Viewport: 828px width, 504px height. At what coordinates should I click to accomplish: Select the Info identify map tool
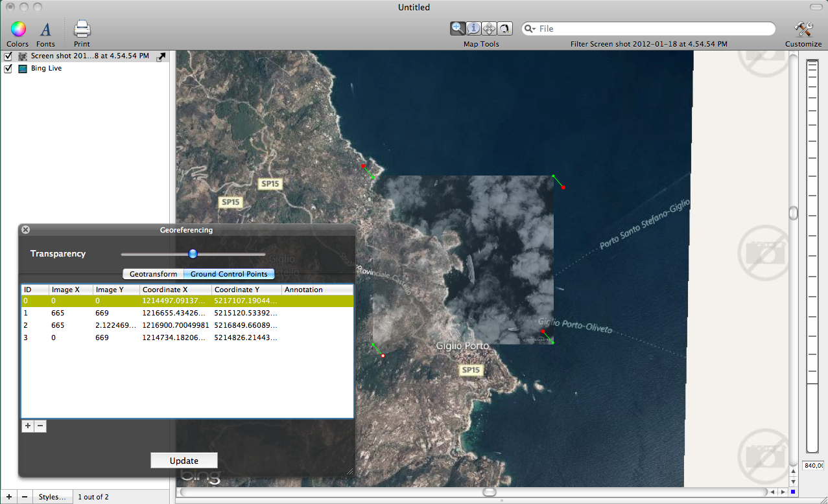pyautogui.click(x=474, y=29)
